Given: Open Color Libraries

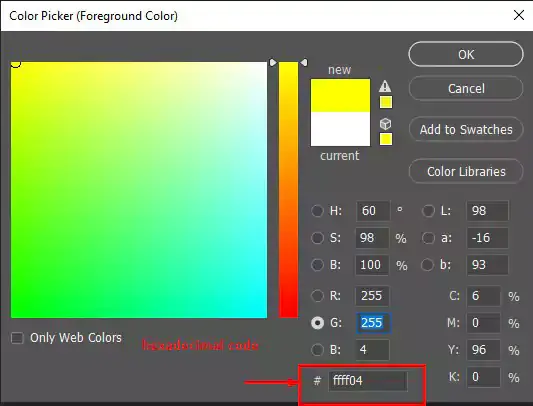Looking at the screenshot, I should (466, 172).
